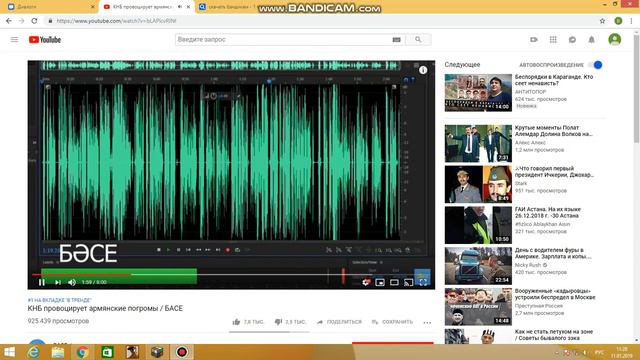Open the Rubik's cube app in taskbar

click(x=157, y=352)
